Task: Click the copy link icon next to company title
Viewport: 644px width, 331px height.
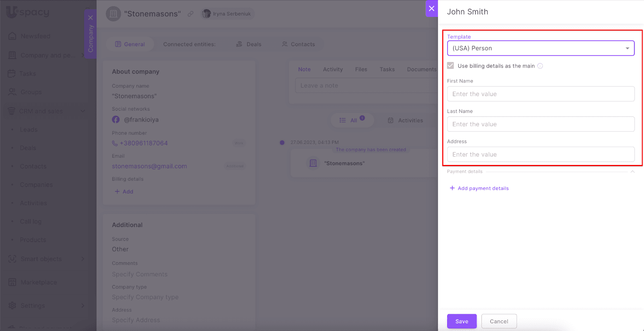Action: pos(190,14)
